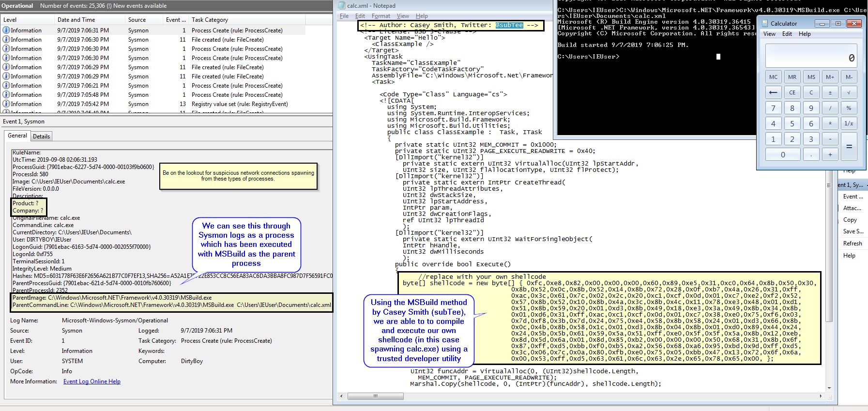The image size is (868, 411).
Task: Click the Operational log header at top
Action: click(x=17, y=6)
